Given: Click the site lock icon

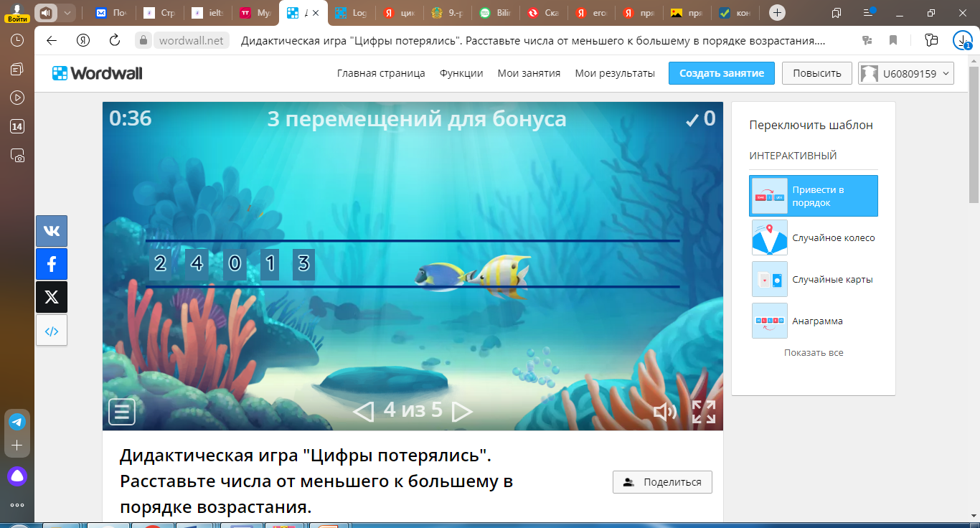Looking at the screenshot, I should (x=143, y=41).
